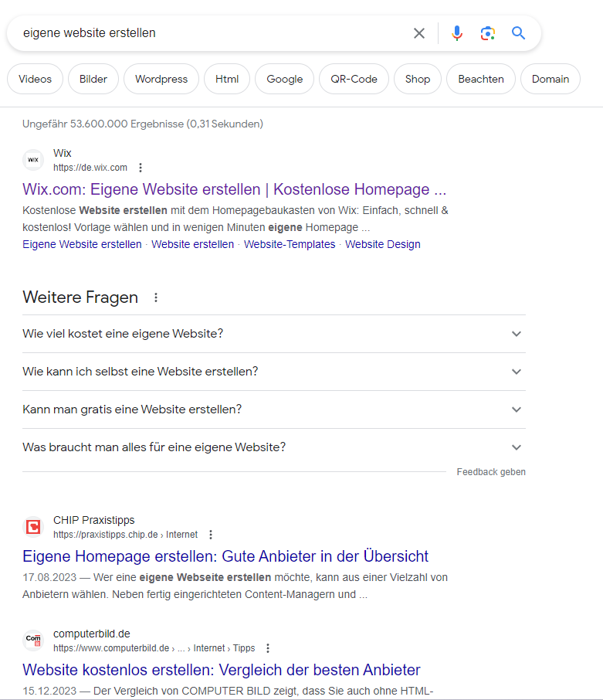Select the Shop filter chip
The height and width of the screenshot is (700, 603).
(418, 79)
